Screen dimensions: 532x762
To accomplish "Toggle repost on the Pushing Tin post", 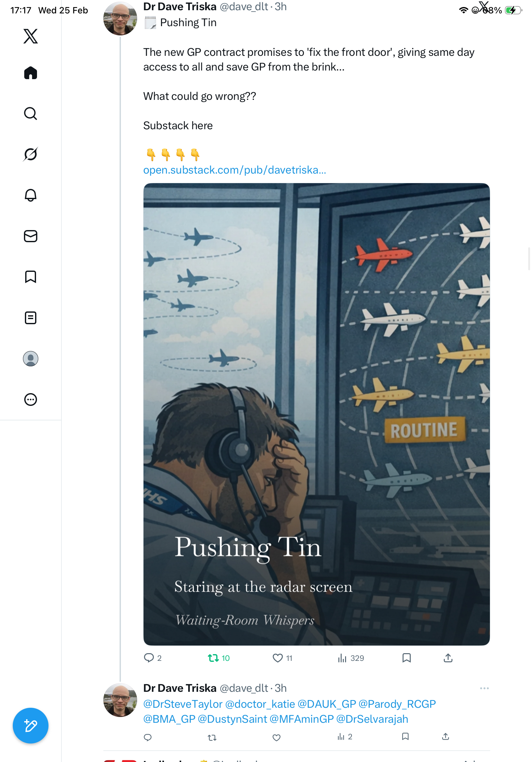I will (x=213, y=658).
